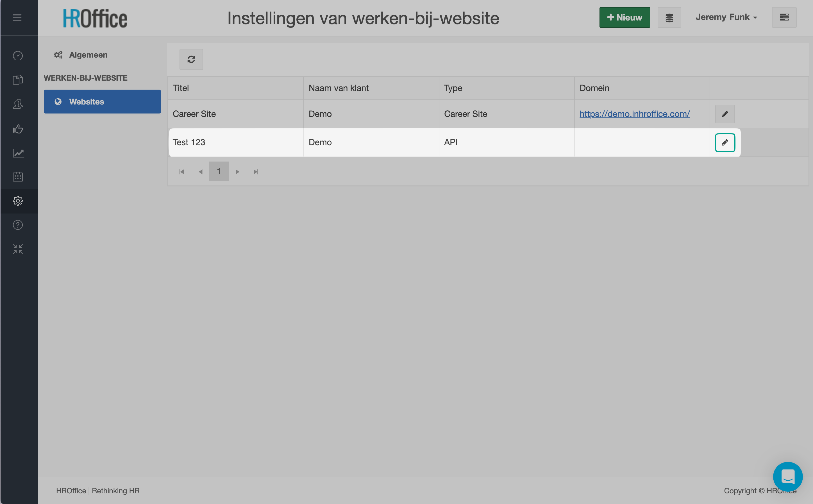Open the chat support bubble
This screenshot has width=813, height=504.
click(x=787, y=476)
